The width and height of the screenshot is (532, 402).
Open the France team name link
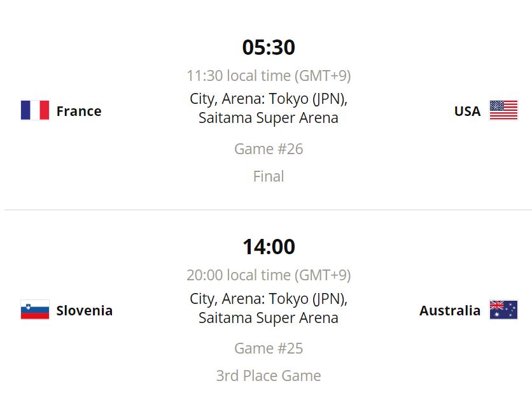coord(78,111)
